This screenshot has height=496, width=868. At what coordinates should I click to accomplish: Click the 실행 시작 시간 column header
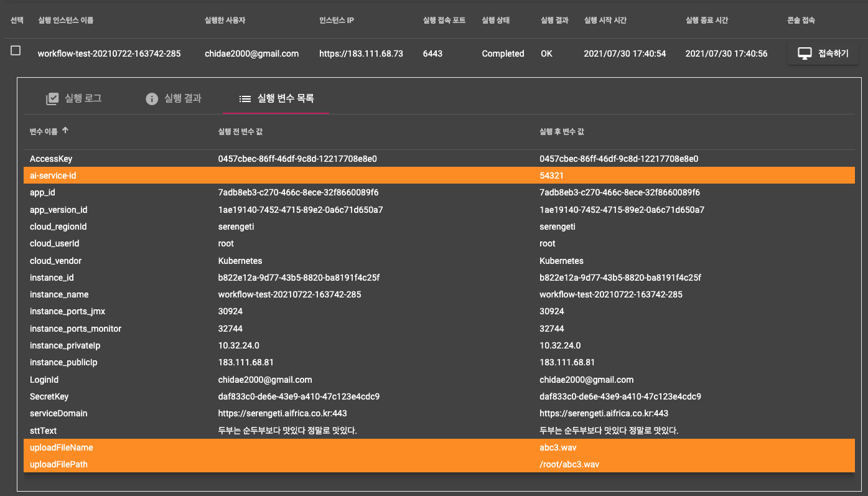[x=605, y=21]
